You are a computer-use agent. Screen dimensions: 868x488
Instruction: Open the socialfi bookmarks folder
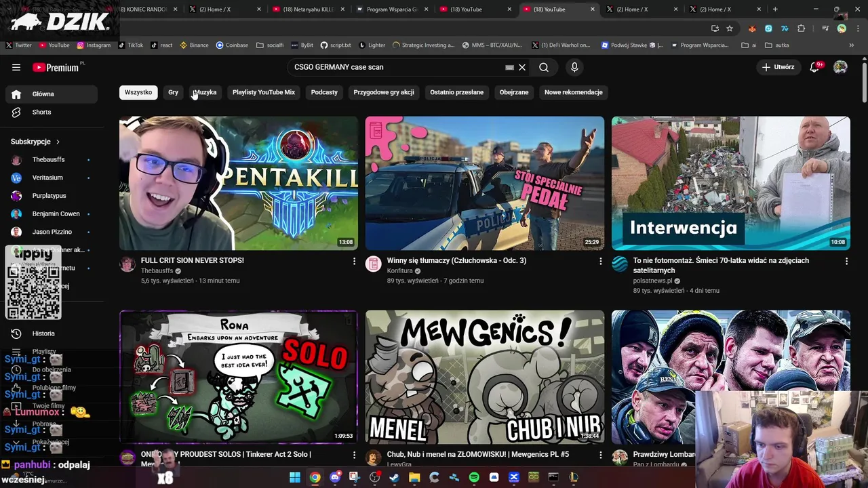[x=270, y=45]
